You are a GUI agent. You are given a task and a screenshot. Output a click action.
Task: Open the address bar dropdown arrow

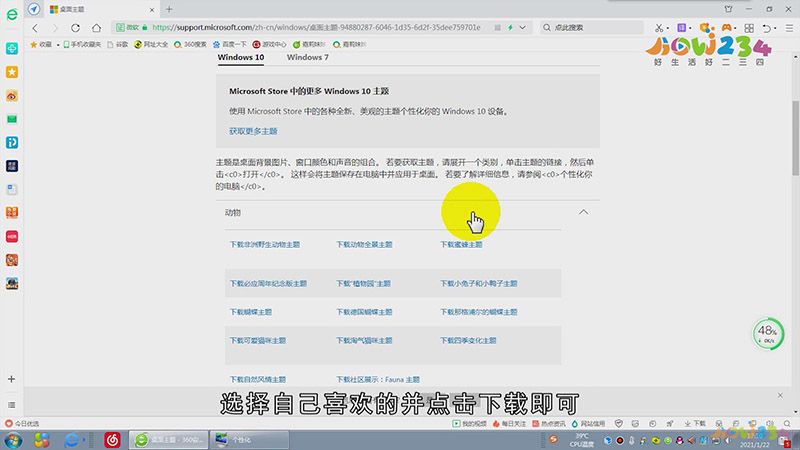click(x=522, y=28)
